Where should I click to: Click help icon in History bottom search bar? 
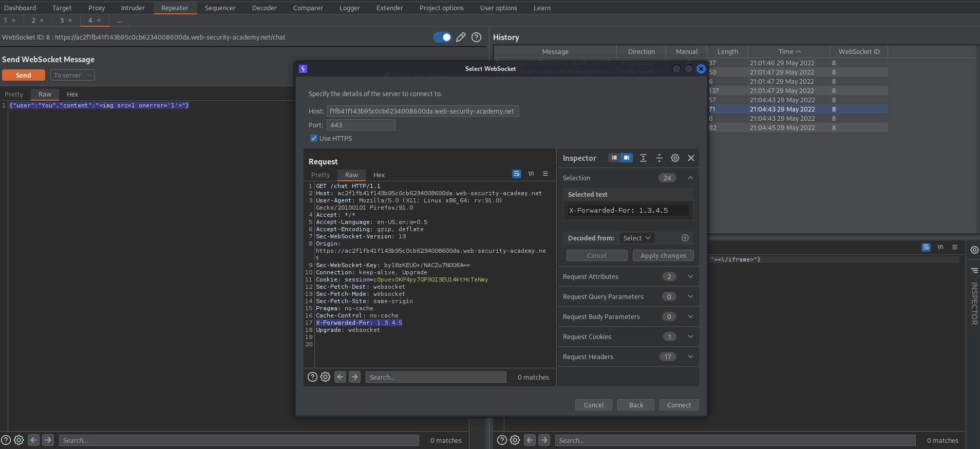(502, 440)
